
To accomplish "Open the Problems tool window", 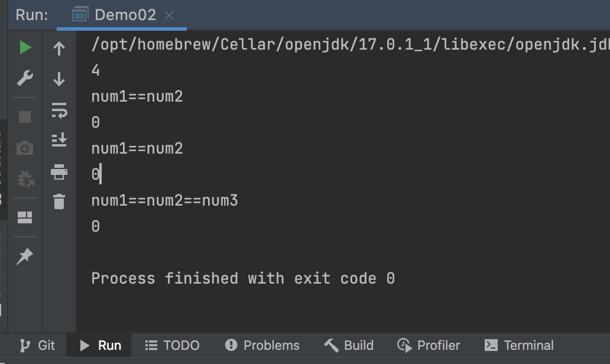I will pyautogui.click(x=262, y=345).
